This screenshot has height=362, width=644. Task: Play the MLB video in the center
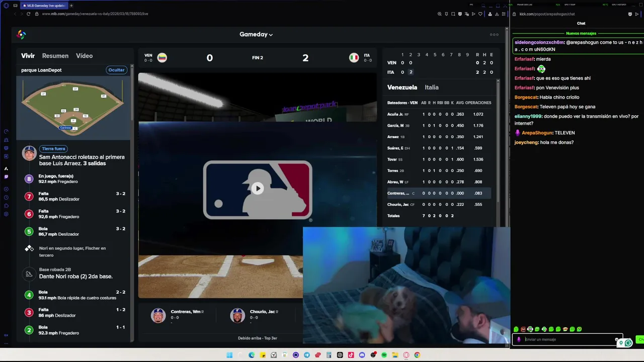tap(258, 189)
